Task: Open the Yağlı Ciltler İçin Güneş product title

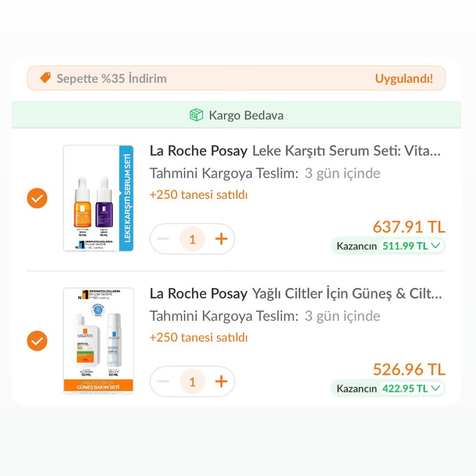Action: [295, 294]
